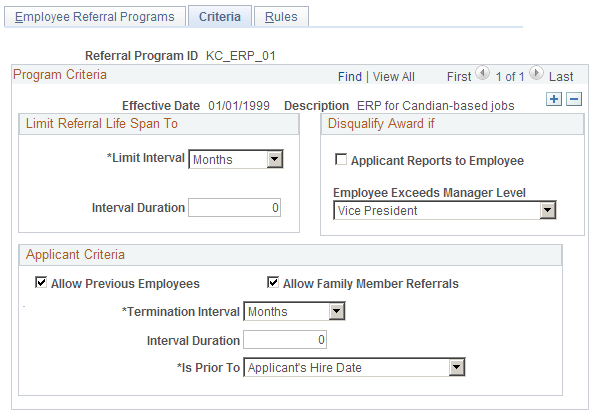
Task: Click Interval Duration field under Limit Referral Life Span
Action: (234, 208)
